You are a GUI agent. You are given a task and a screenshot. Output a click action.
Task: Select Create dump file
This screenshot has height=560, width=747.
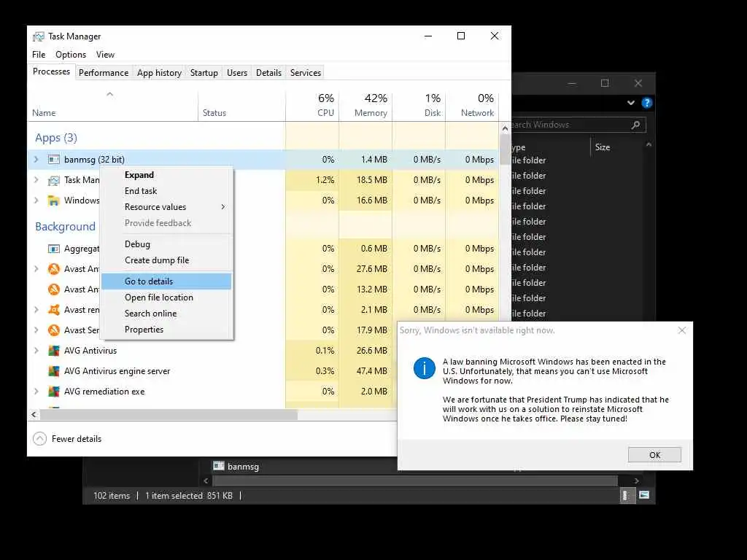[167, 260]
